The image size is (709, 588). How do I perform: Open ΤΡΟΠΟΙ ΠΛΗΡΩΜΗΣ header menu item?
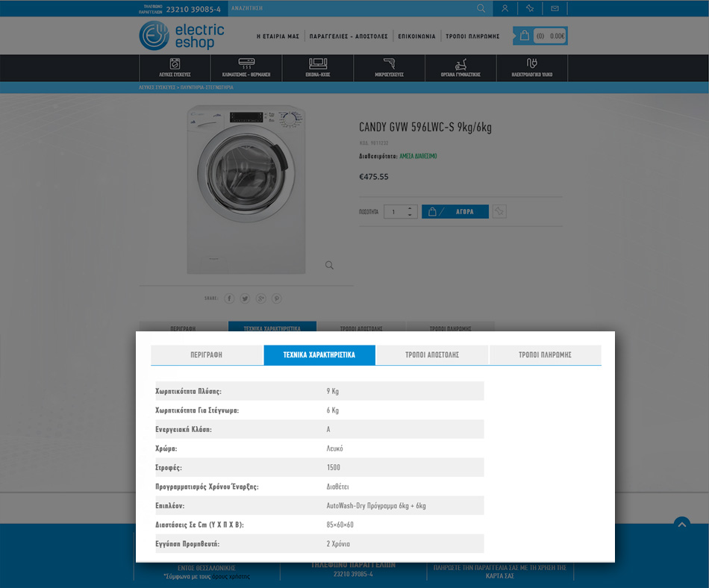tap(472, 36)
